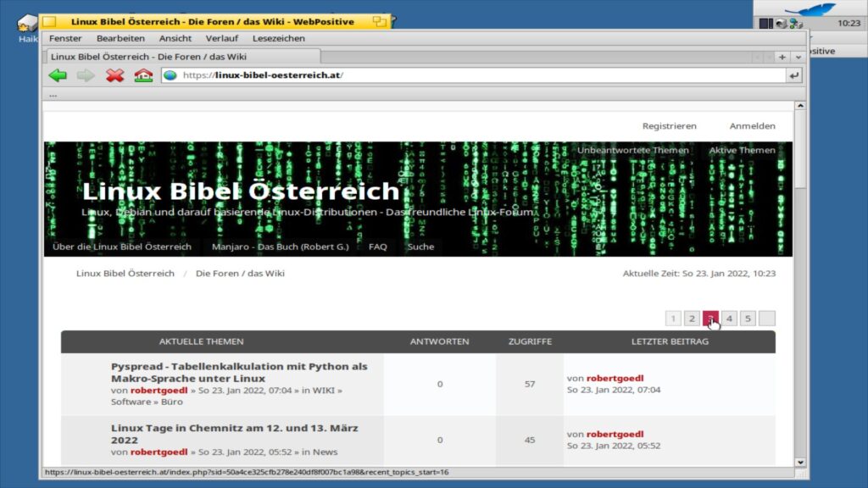The height and width of the screenshot is (488, 868).
Task: Stop loading with the red X button
Action: pyautogui.click(x=114, y=75)
